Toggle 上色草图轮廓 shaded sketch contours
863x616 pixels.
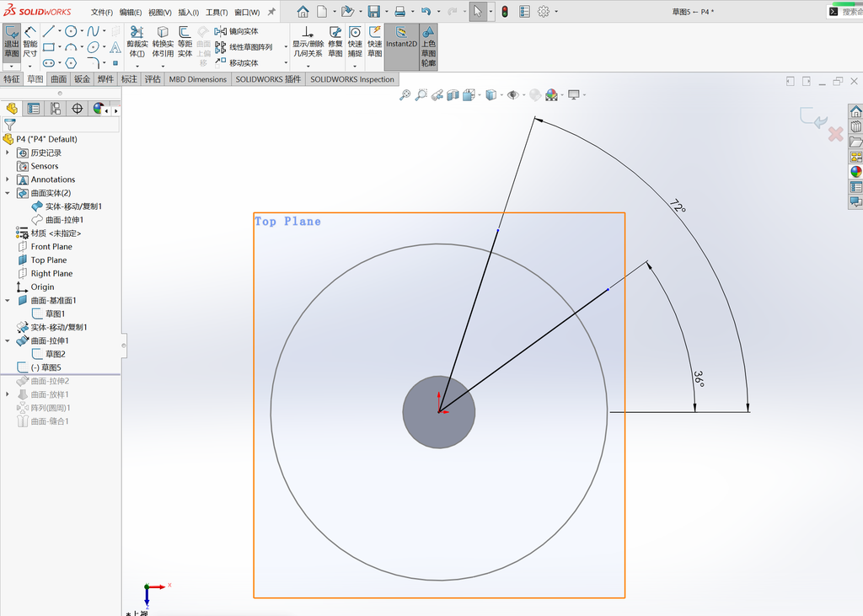coord(428,46)
